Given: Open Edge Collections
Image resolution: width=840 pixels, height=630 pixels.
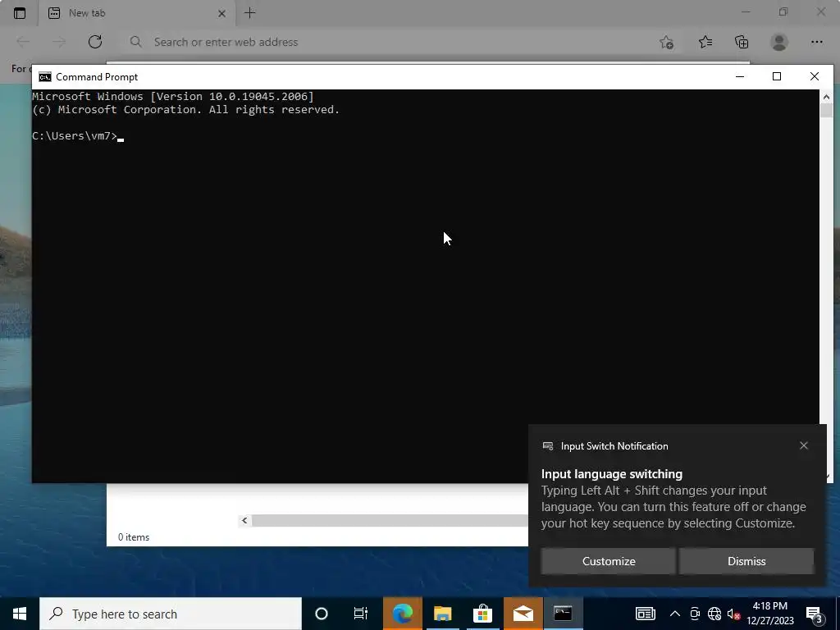Looking at the screenshot, I should [742, 42].
